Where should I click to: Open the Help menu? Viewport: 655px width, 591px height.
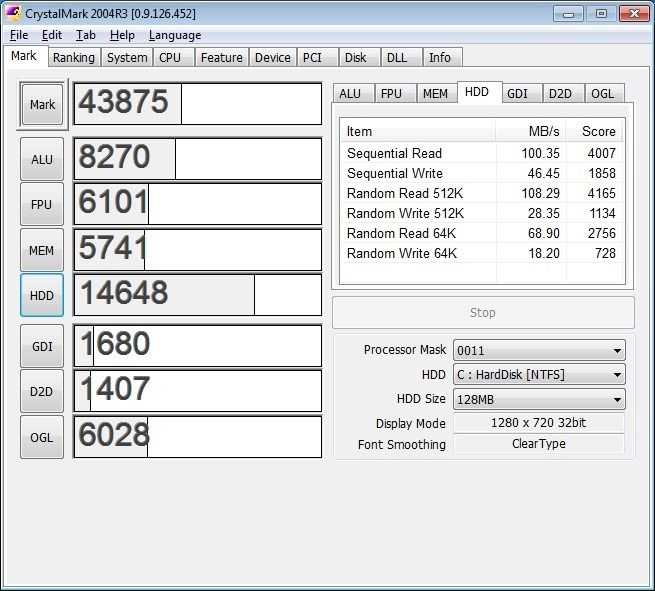click(x=122, y=35)
